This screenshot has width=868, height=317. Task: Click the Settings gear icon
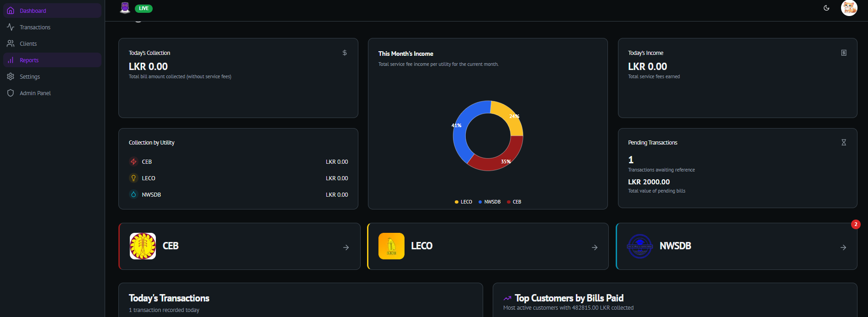click(11, 76)
